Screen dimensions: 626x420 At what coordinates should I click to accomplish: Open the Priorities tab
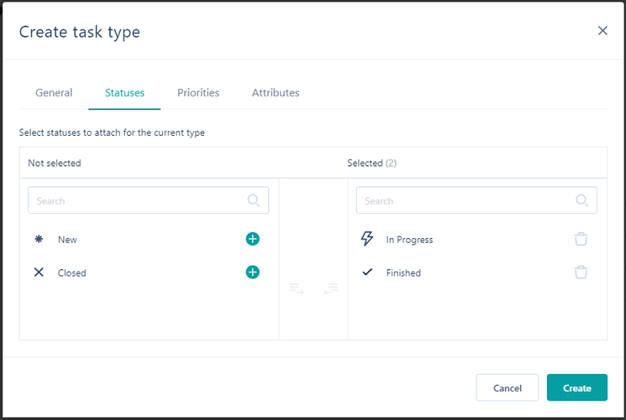[198, 93]
